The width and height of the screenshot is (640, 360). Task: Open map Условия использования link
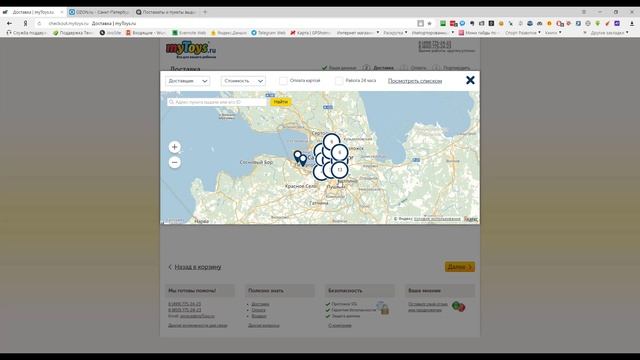437,219
